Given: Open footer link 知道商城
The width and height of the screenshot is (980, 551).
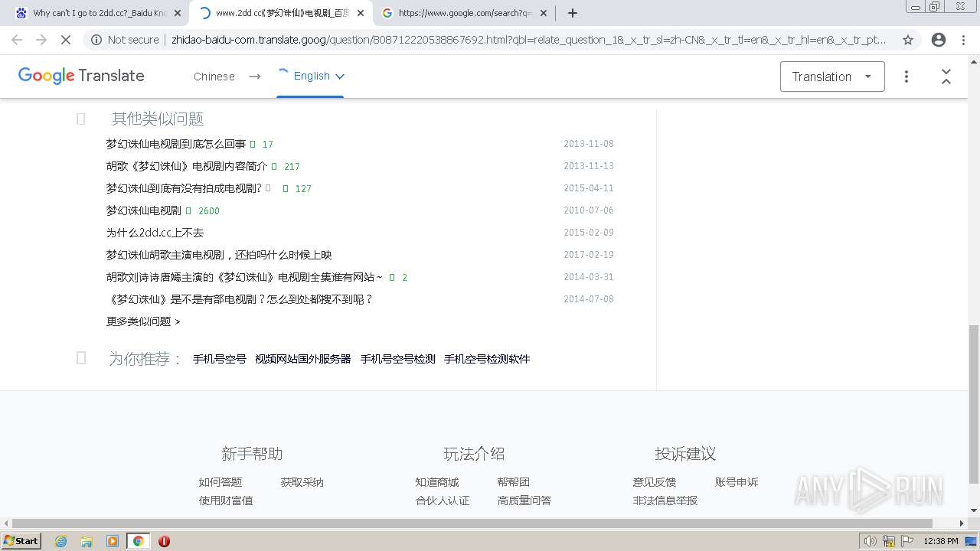Looking at the screenshot, I should point(437,482).
